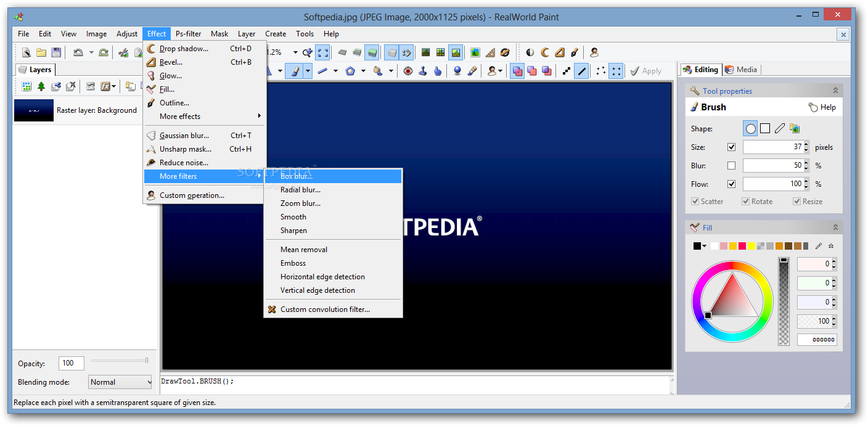Select the Polygon shape tool

click(x=350, y=71)
